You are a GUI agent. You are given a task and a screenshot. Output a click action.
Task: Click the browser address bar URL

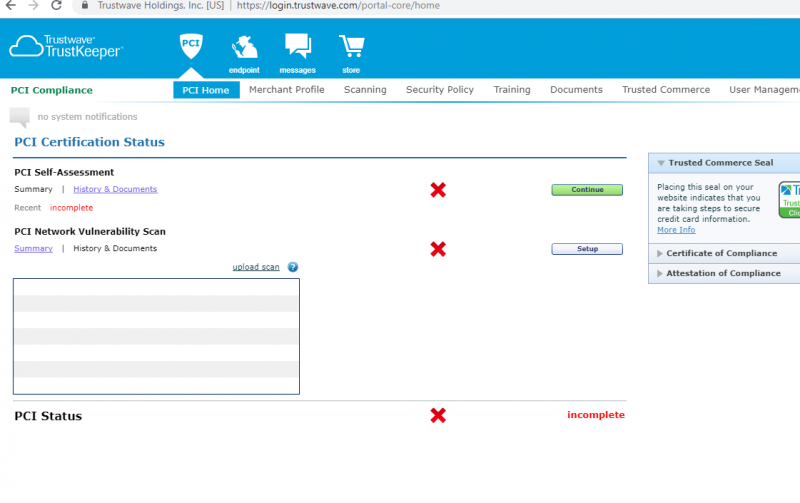[x=338, y=6]
